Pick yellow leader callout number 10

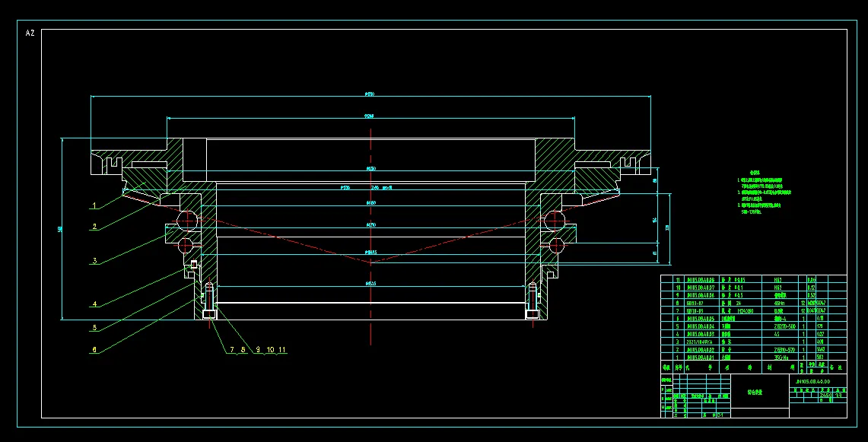coord(270,349)
